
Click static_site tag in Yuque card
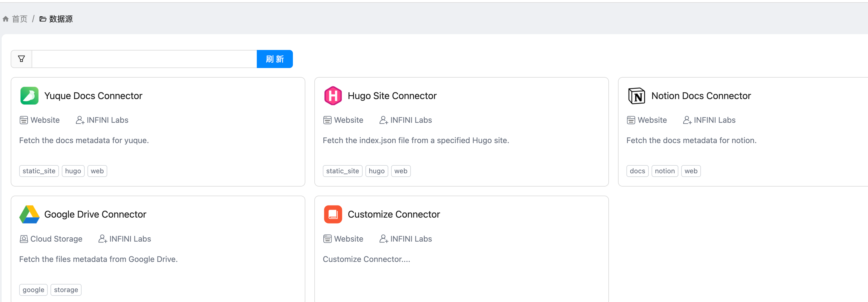tap(39, 171)
